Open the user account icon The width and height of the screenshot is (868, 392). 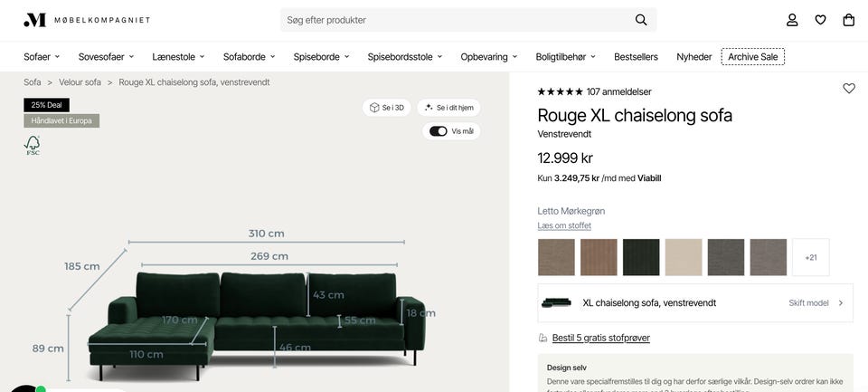[x=792, y=20]
